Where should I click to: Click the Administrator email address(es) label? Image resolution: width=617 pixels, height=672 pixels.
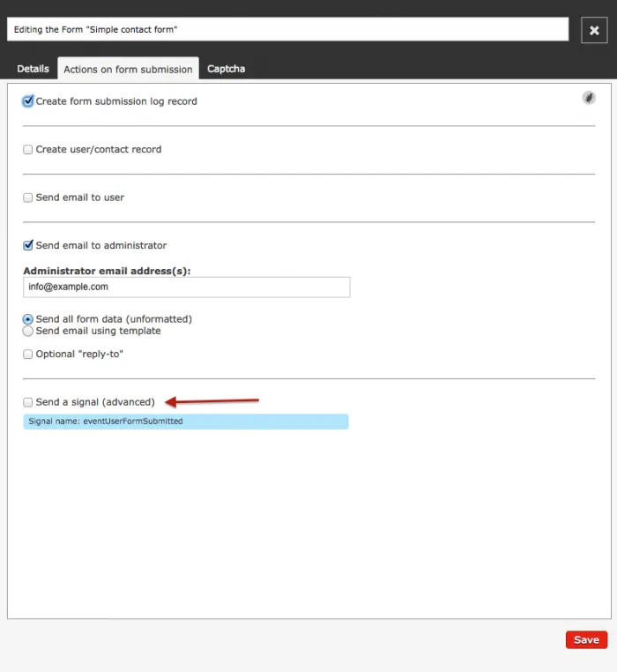107,271
